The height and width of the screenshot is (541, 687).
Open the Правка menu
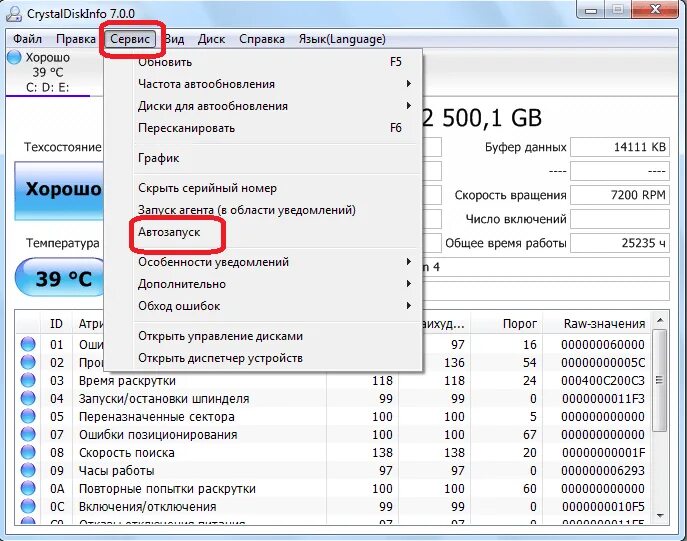[76, 39]
